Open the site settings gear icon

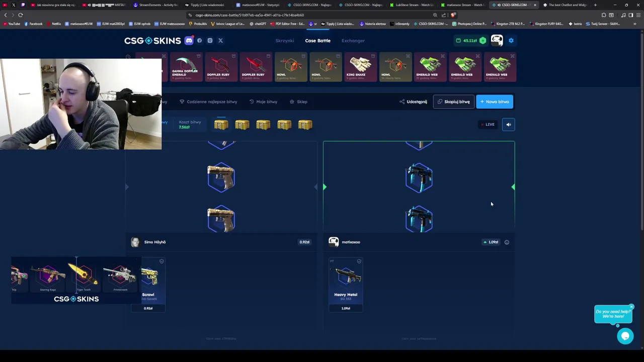tap(511, 41)
